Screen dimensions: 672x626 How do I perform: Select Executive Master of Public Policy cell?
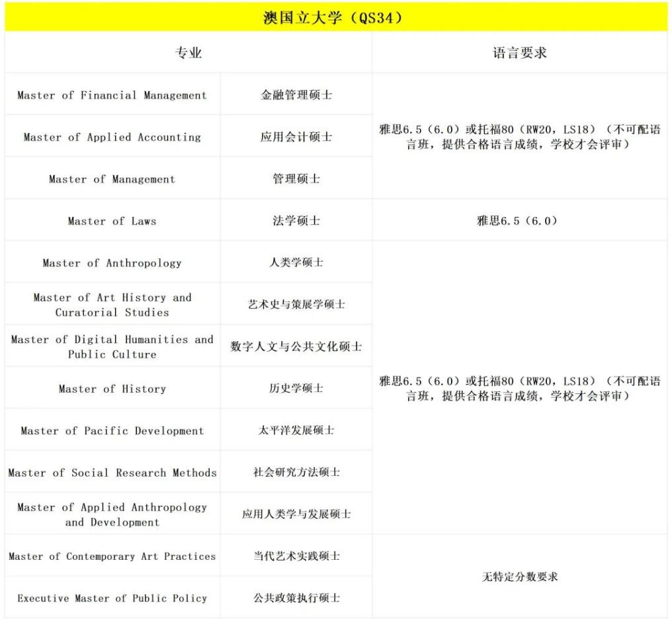[x=112, y=598]
